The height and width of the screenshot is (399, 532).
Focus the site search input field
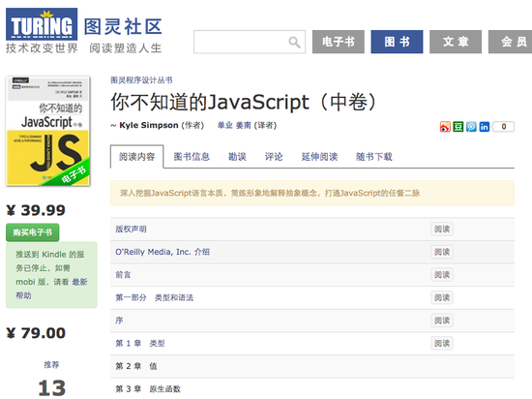point(250,42)
